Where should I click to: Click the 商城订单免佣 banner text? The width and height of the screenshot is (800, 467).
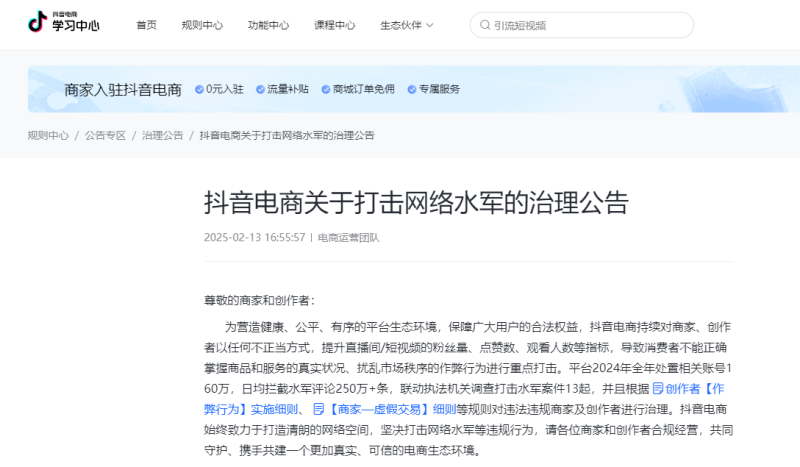(x=363, y=89)
